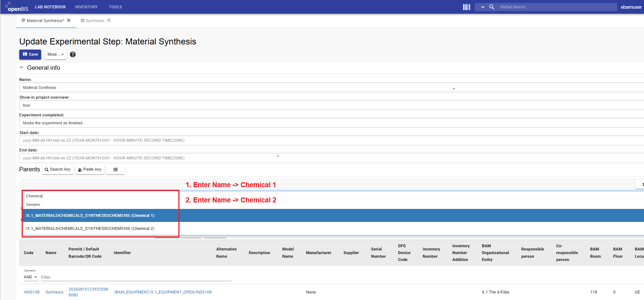The height and width of the screenshot is (300, 644).
Task: Click the Show in project overview field
Action: click(x=331, y=105)
